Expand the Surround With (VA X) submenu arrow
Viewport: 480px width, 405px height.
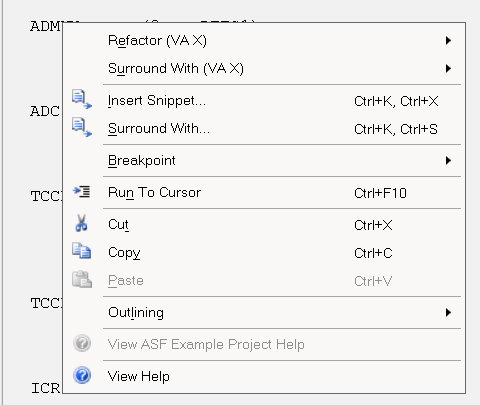[x=448, y=69]
